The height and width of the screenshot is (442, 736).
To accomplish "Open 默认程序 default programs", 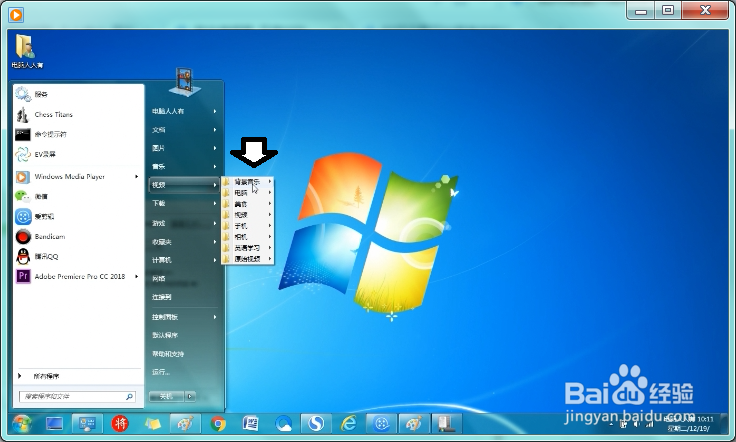I will (x=184, y=335).
